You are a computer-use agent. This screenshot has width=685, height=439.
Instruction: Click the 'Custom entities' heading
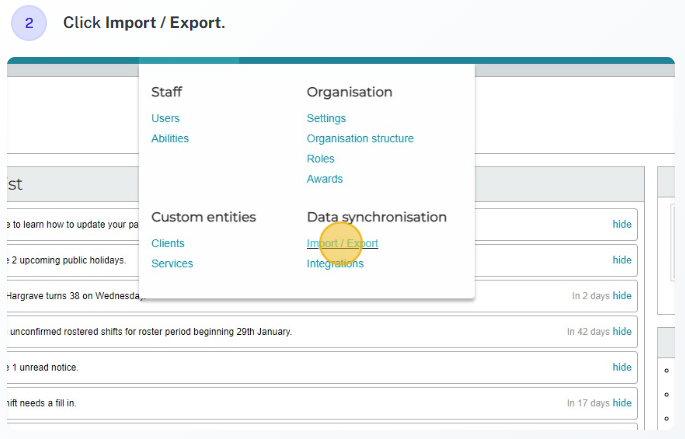pos(204,217)
